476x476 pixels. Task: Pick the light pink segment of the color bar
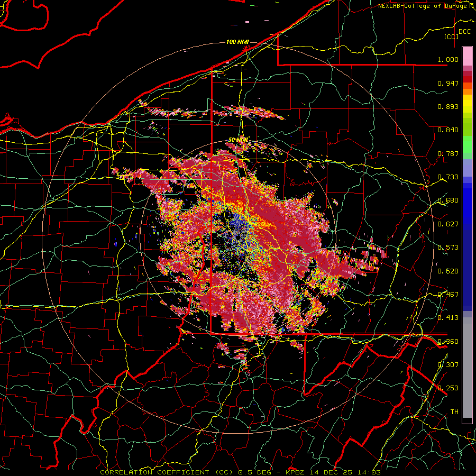467,57
